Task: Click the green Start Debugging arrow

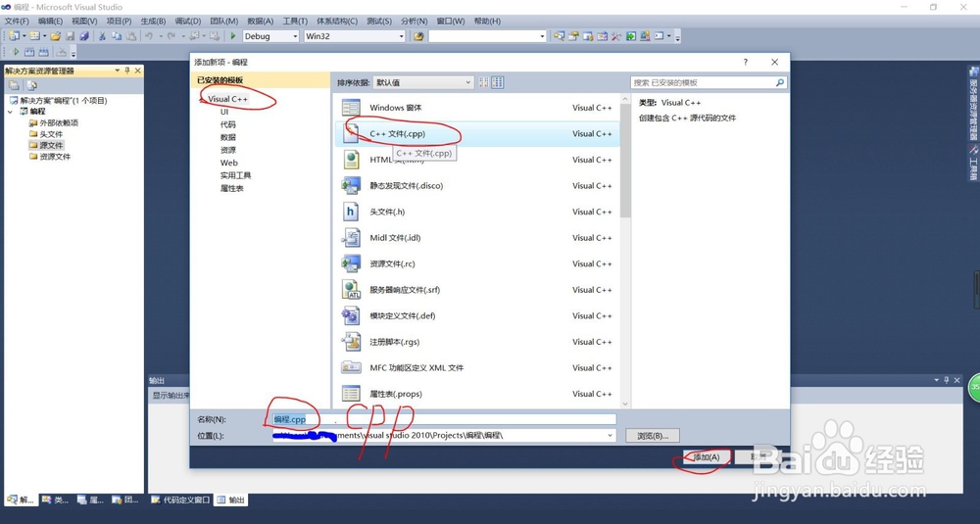Action: (x=233, y=36)
